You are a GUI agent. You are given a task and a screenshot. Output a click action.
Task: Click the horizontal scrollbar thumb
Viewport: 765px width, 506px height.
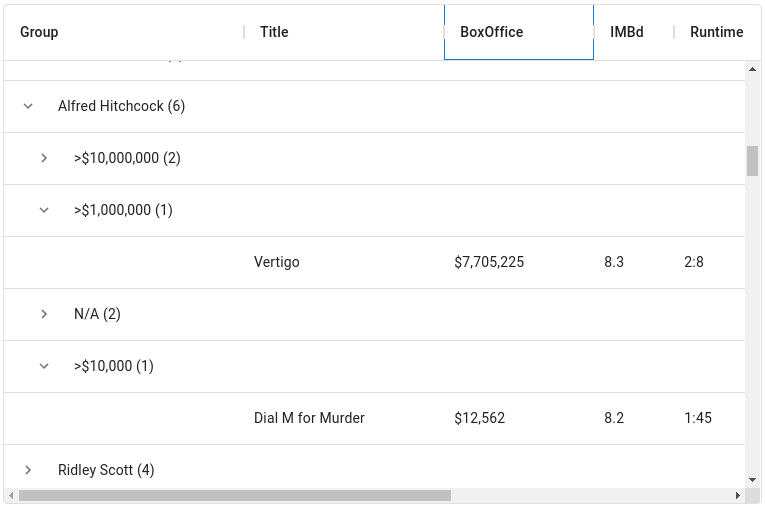[235, 495]
